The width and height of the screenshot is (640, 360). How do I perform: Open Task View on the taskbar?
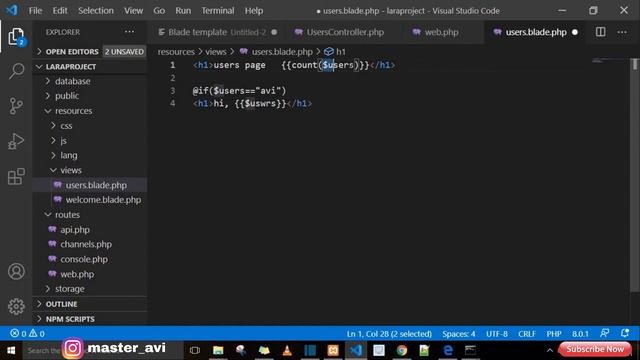click(195, 350)
